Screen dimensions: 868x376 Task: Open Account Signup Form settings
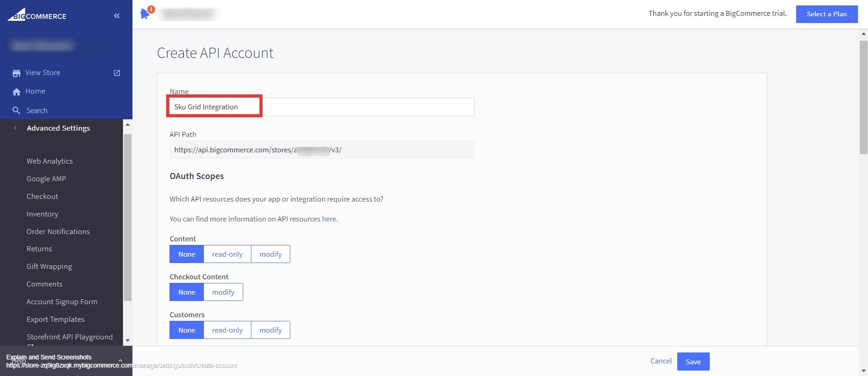[61, 301]
